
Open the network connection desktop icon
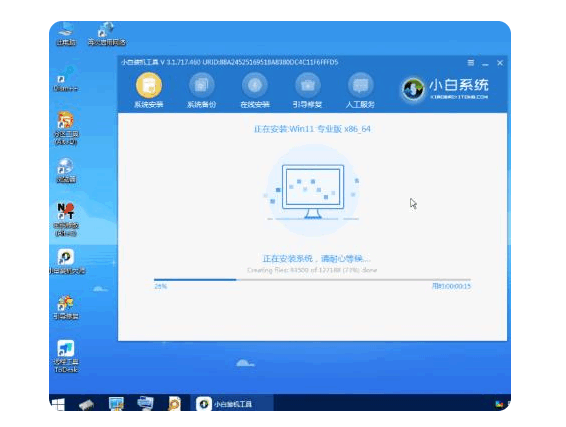click(x=106, y=34)
